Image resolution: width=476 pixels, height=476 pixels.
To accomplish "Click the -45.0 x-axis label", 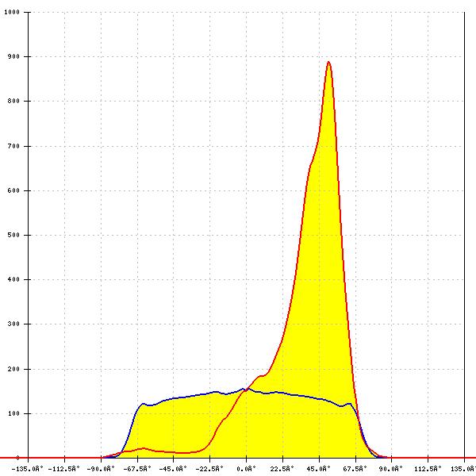I will click(x=173, y=469).
